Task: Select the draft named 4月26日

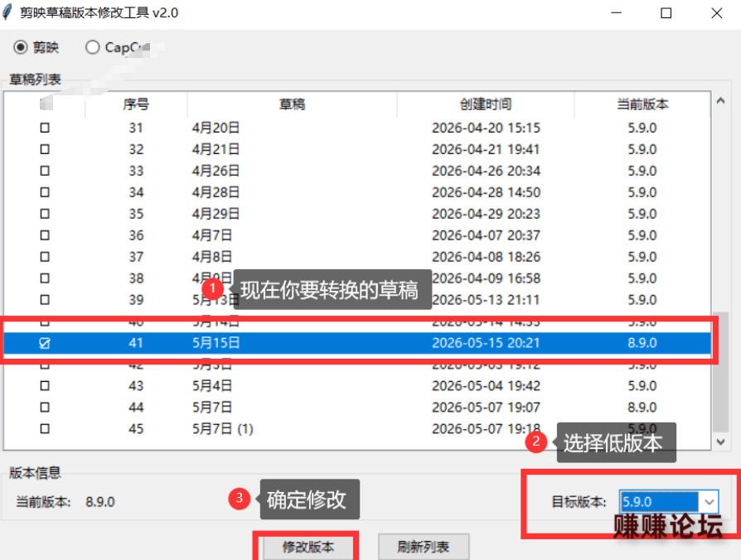Action: pos(216,171)
